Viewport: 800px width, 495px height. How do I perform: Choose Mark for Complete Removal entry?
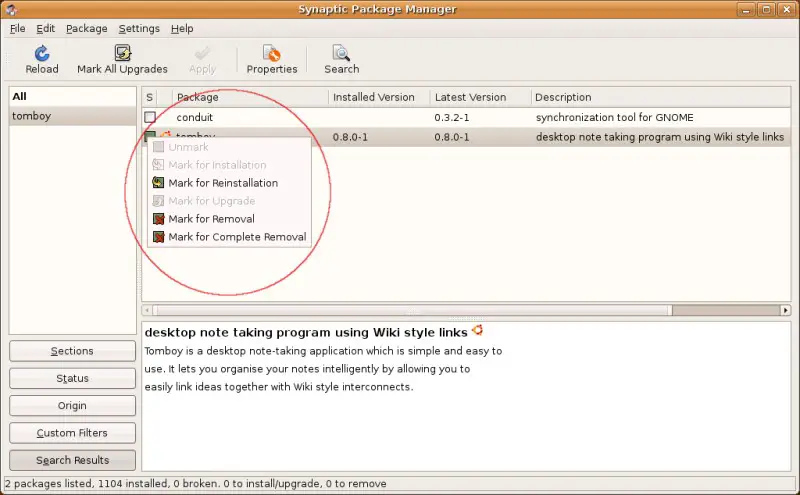click(229, 237)
